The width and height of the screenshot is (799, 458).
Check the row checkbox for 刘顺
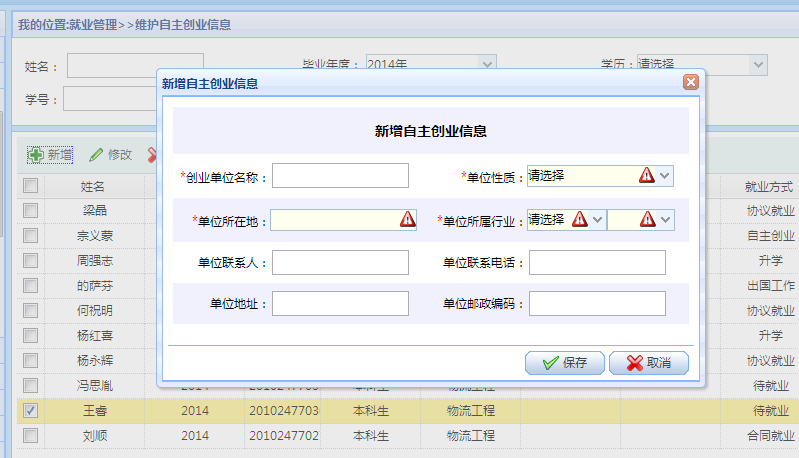(x=31, y=435)
